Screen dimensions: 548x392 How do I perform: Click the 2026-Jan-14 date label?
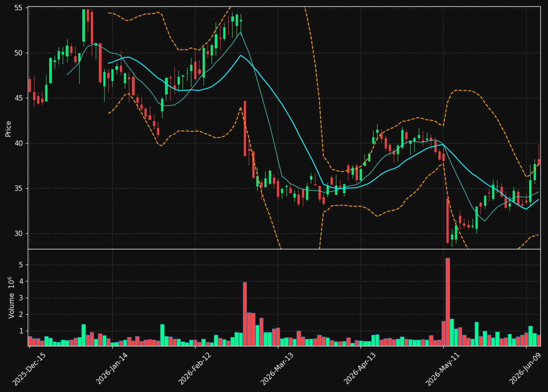pos(112,369)
